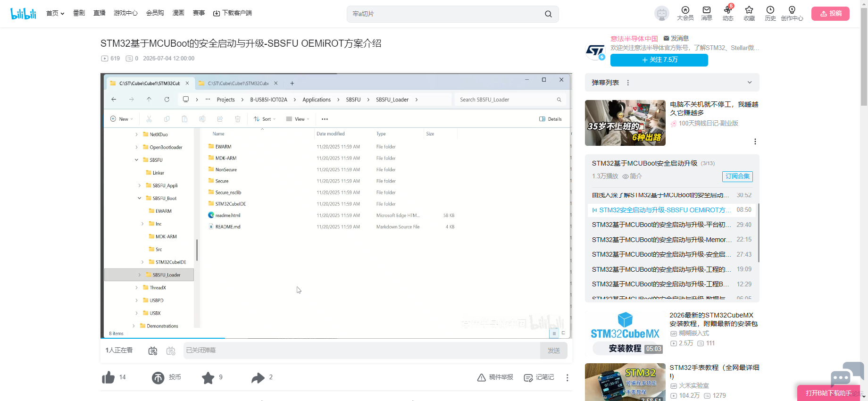868x401 pixels.
Task: Click 打开B站下载助手 button
Action: coord(829,393)
